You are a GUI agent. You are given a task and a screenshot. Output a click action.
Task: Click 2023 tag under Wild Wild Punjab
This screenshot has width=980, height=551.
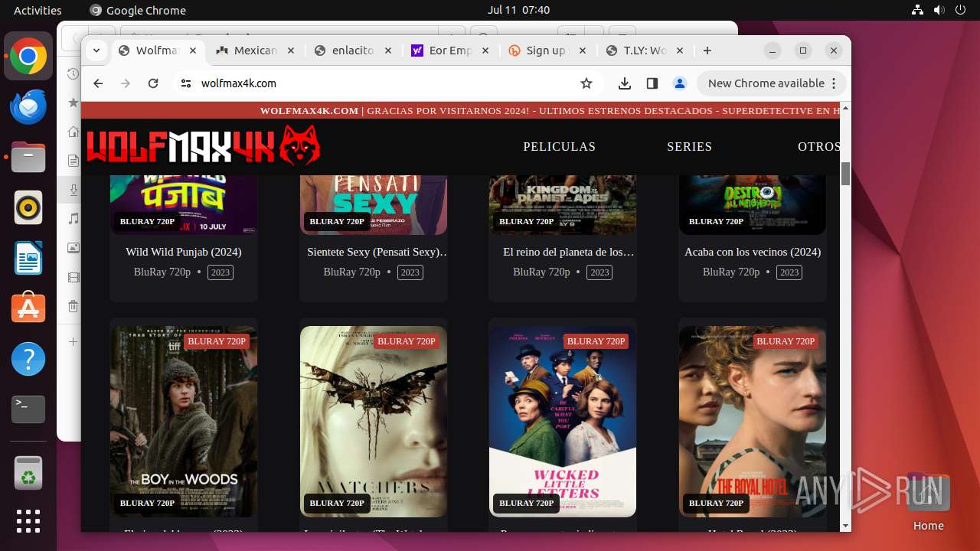coord(220,272)
